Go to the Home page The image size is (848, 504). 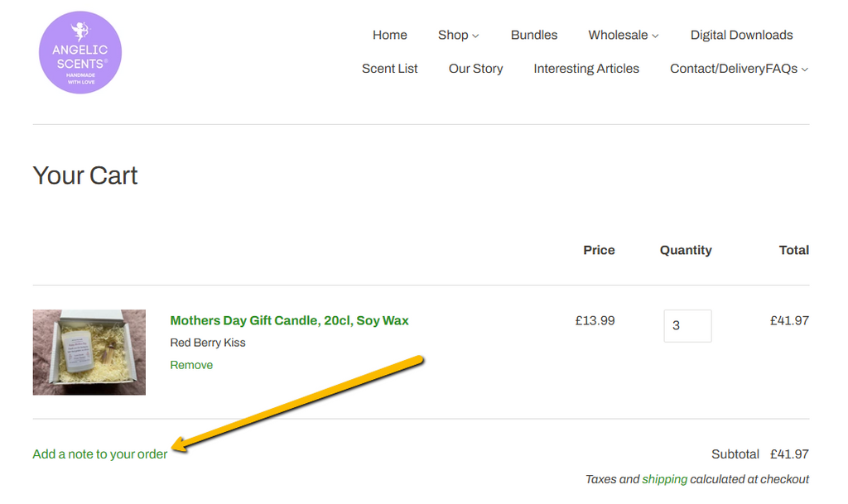coord(389,35)
